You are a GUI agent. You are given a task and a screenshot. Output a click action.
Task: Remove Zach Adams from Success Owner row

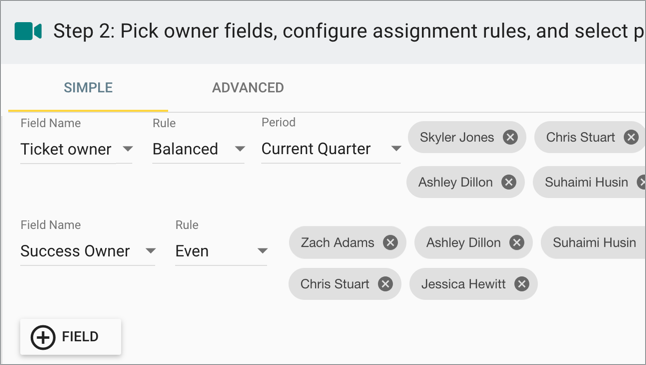(390, 243)
